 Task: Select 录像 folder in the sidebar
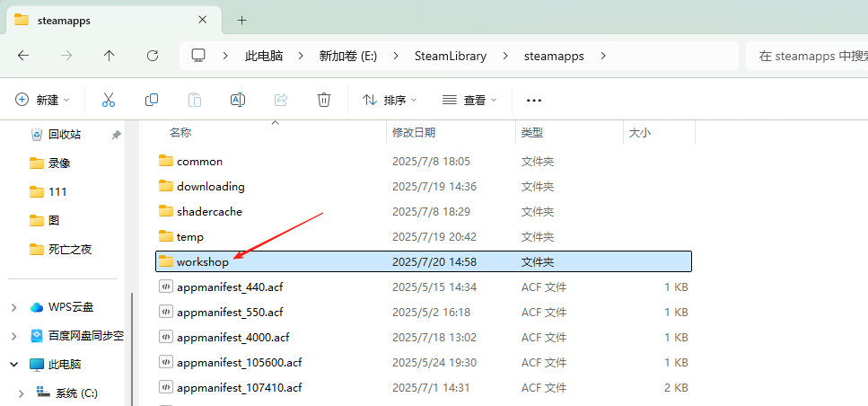59,163
